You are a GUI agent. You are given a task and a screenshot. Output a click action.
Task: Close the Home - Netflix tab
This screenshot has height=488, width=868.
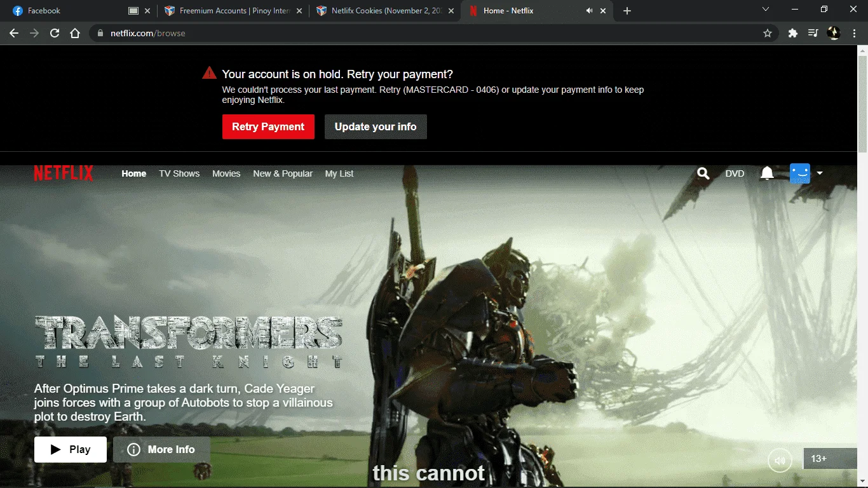(603, 11)
